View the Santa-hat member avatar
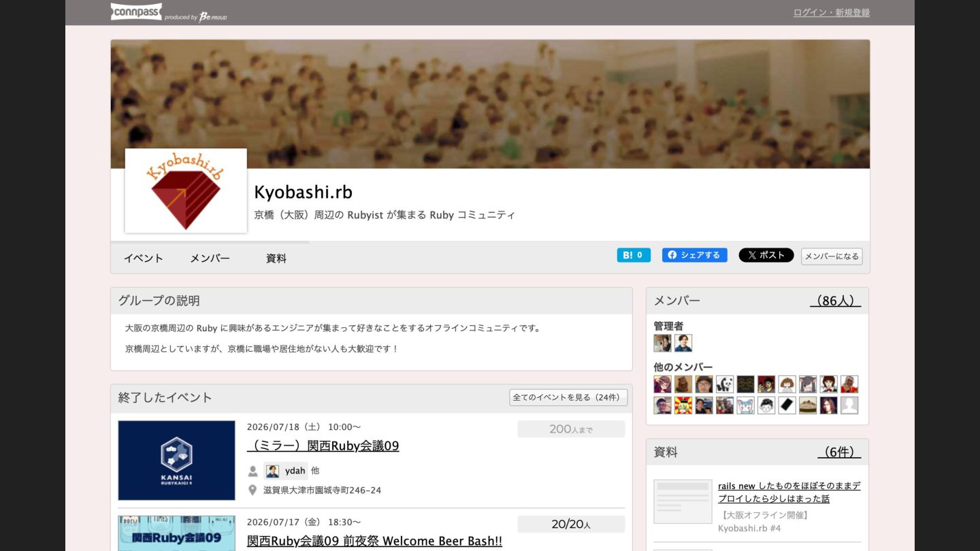Image resolution: width=980 pixels, height=551 pixels. pos(849,384)
